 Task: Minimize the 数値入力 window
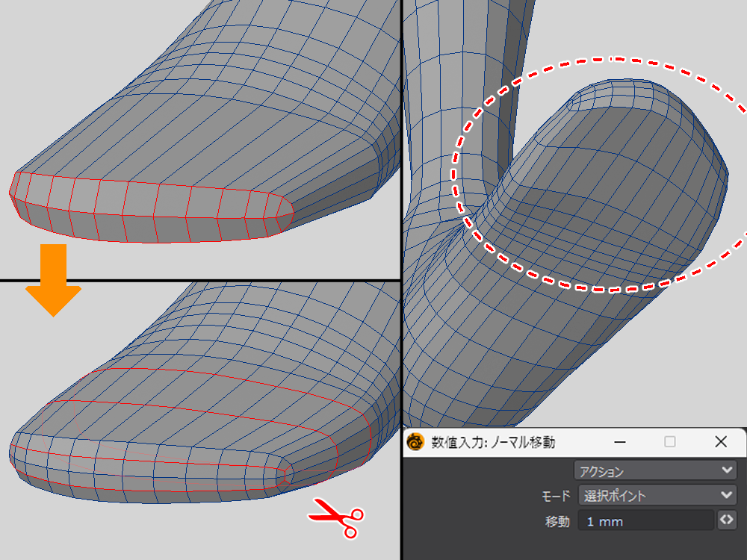619,442
